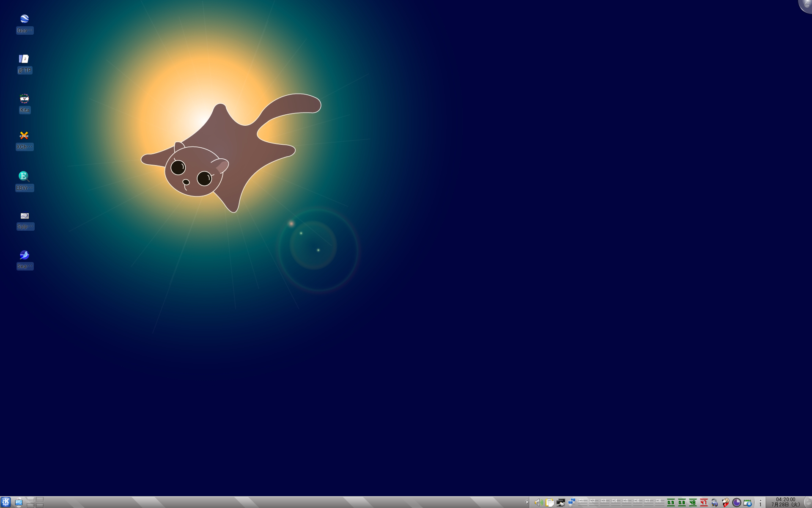This screenshot has width=812, height=508.
Task: Switch to the bottom-left pager desktop
Action: click(30, 505)
